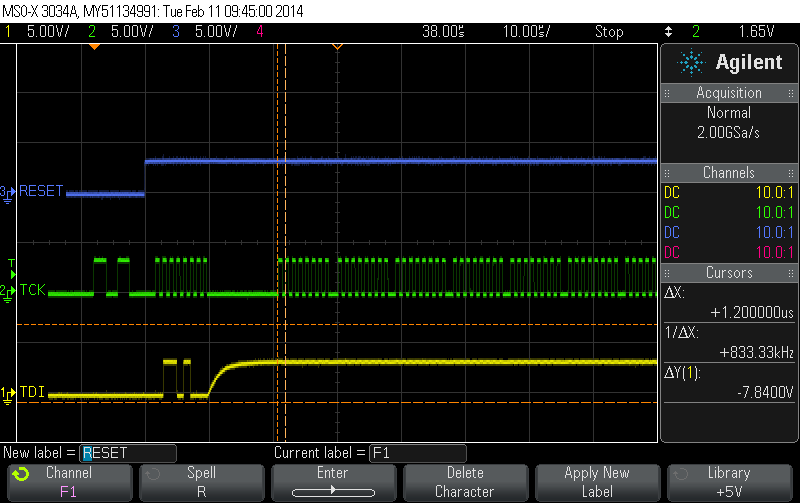Click the 2.00GSa/s sample rate
Viewport: 800px width, 503px height.
point(729,133)
